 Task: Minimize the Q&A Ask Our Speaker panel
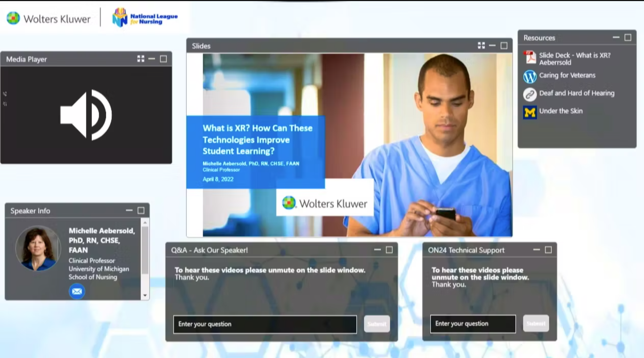tap(377, 250)
